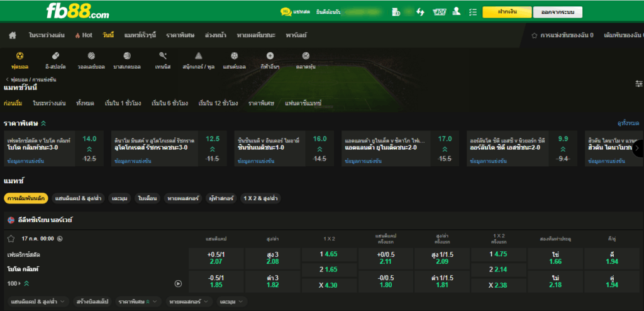644x311 pixels.
Task: Switch to เริ่มใน 1 ชั่วโมง filter tab
Action: (123, 103)
